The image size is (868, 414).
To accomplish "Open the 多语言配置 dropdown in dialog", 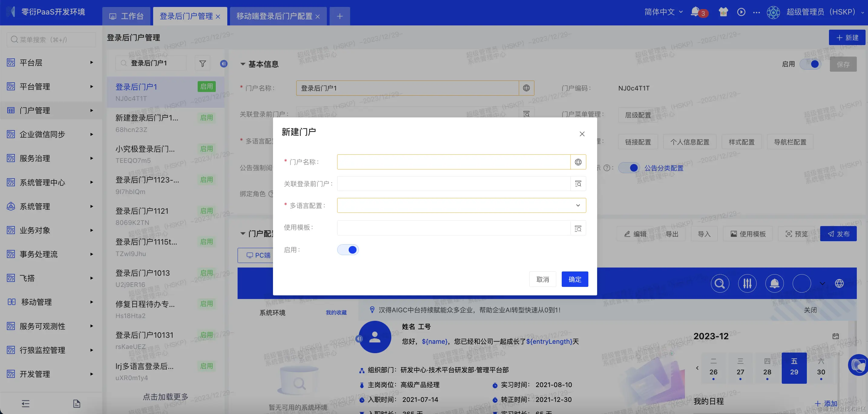I will tap(461, 205).
